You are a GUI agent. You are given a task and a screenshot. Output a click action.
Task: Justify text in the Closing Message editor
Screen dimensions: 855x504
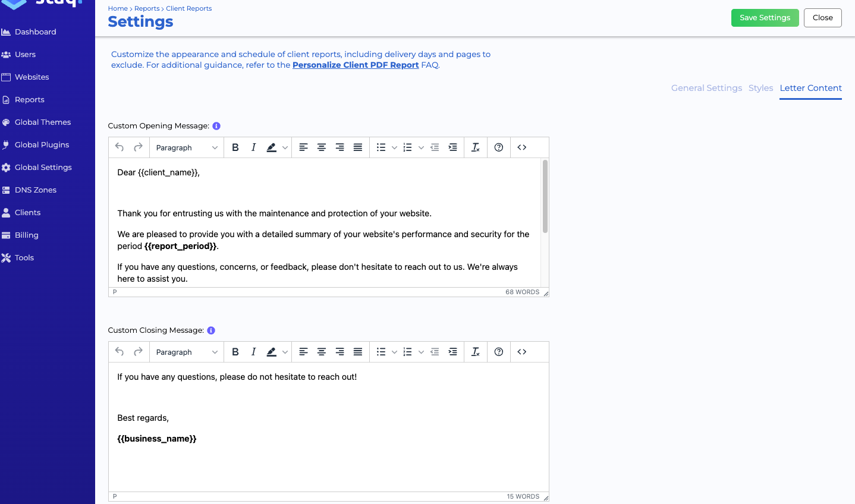[357, 352]
